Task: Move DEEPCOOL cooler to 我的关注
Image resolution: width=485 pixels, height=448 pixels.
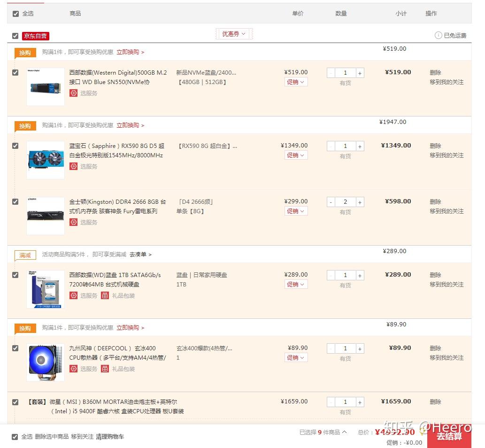Action: click(x=447, y=358)
